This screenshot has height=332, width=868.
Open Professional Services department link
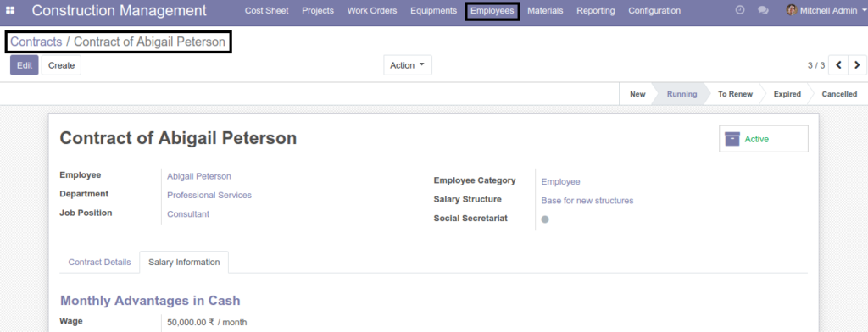click(209, 196)
